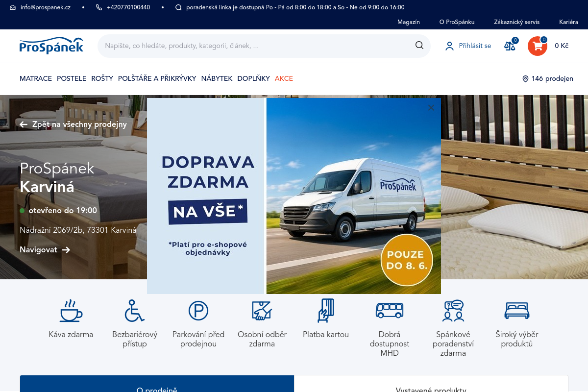Screen dimensions: 588x392
Task: Open the Kariéra link
Action: point(569,22)
